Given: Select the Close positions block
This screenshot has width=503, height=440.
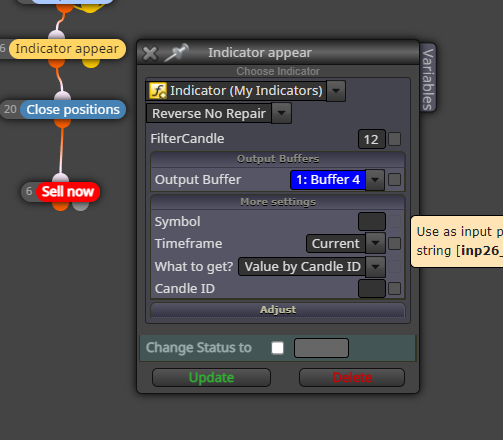Looking at the screenshot, I should point(73,110).
